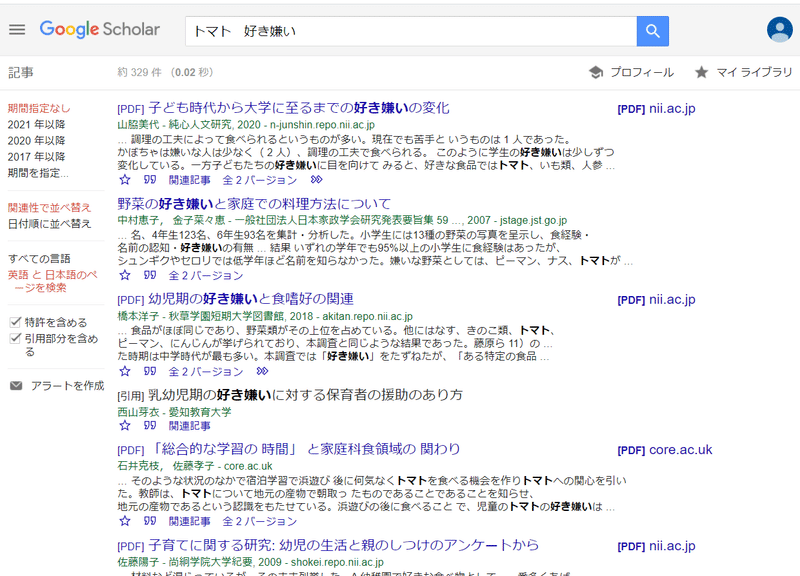The height and width of the screenshot is (576, 800).
Task: Click 全2バージョン under 野菜の好き嫌い result
Action: (x=206, y=276)
